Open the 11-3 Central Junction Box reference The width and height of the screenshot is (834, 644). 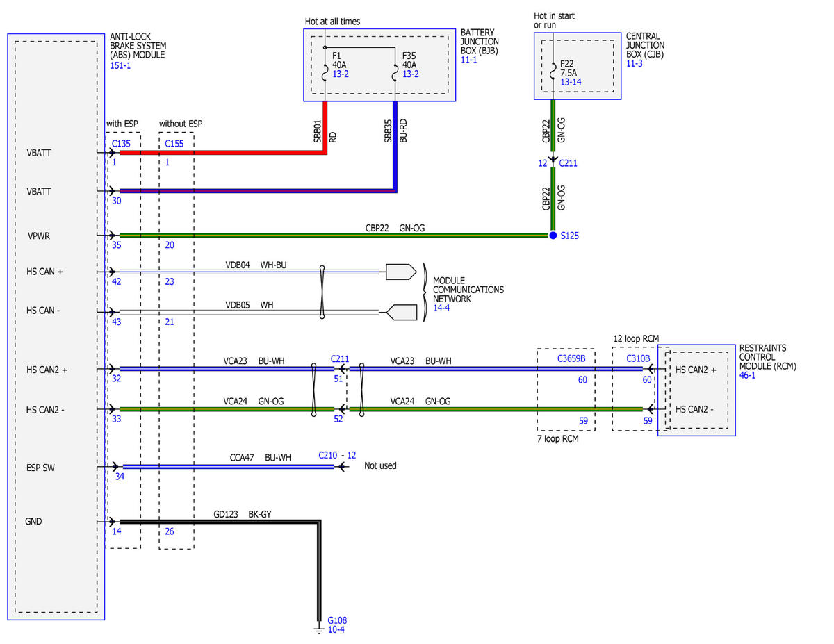click(x=635, y=64)
